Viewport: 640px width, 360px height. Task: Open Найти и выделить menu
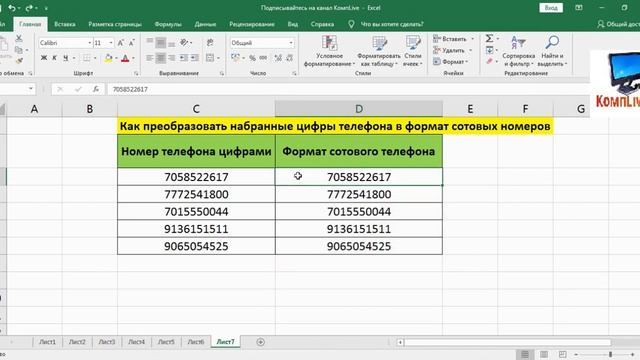tap(552, 51)
